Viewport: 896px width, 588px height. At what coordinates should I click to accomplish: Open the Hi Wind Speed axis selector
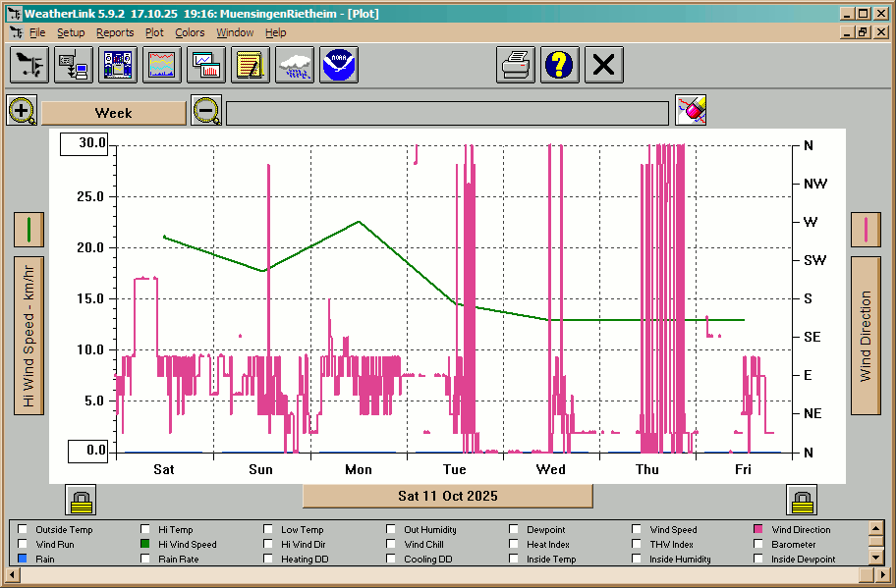(x=28, y=336)
